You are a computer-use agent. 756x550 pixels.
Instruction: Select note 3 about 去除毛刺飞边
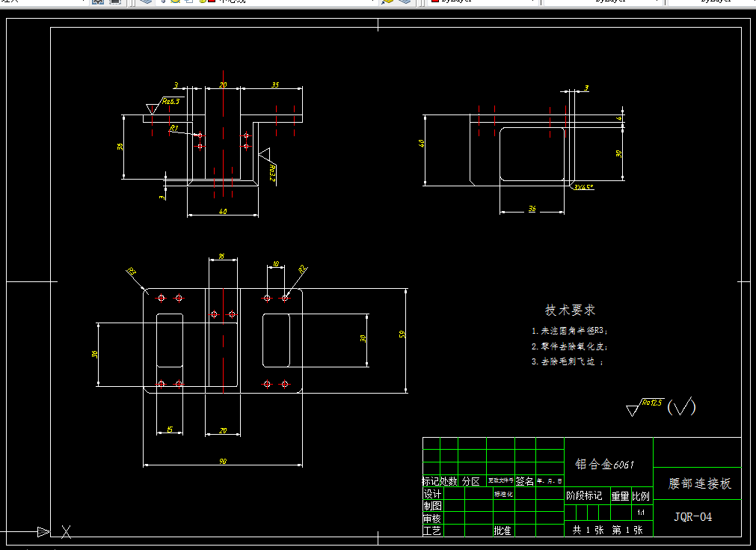(568, 361)
